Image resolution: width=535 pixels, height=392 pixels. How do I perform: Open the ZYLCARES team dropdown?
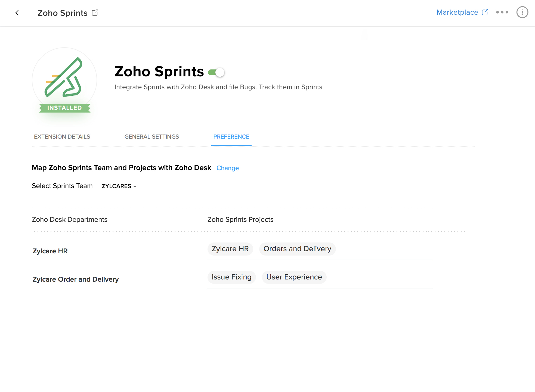point(119,186)
